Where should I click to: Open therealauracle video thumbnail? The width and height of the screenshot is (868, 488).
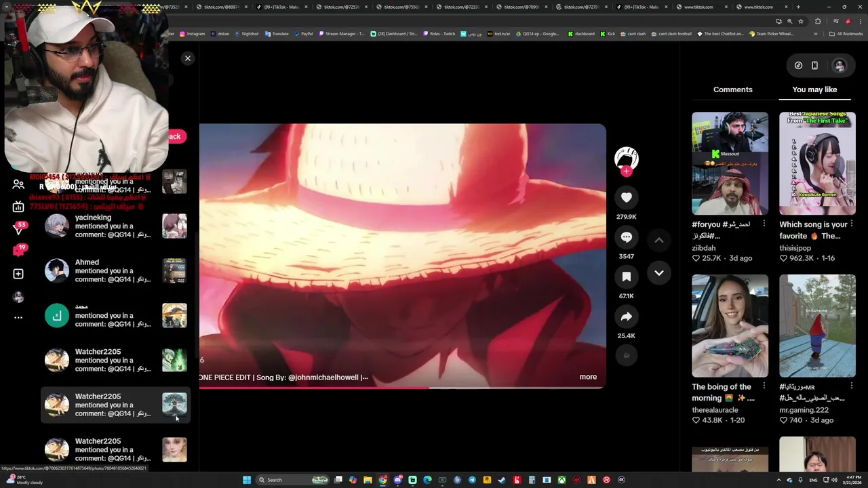click(x=730, y=325)
